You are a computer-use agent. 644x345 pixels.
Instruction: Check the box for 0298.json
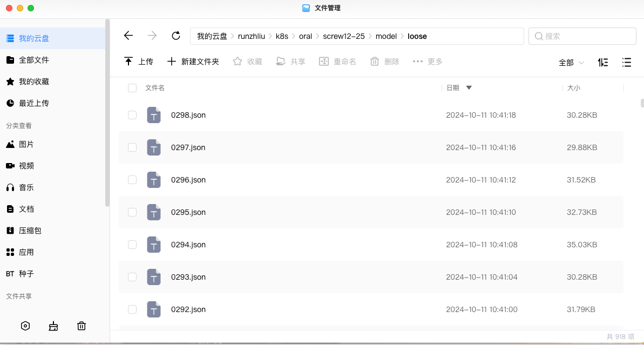[132, 115]
